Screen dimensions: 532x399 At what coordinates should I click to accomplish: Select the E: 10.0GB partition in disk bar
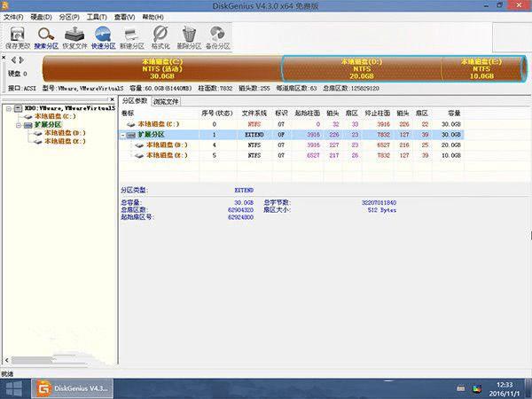tap(481, 69)
